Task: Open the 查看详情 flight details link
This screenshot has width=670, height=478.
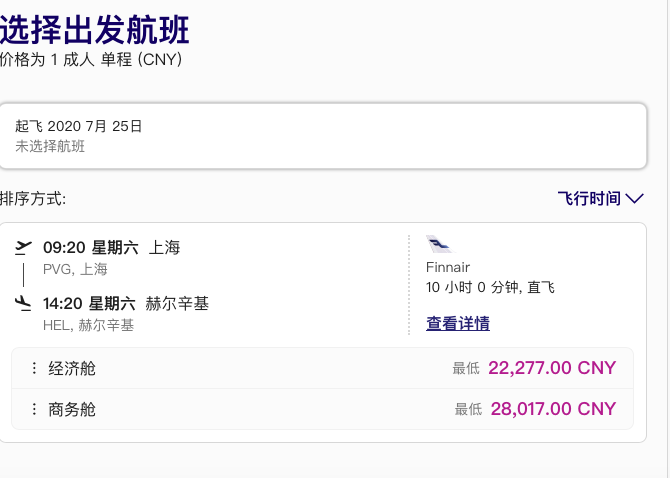Action: [458, 323]
